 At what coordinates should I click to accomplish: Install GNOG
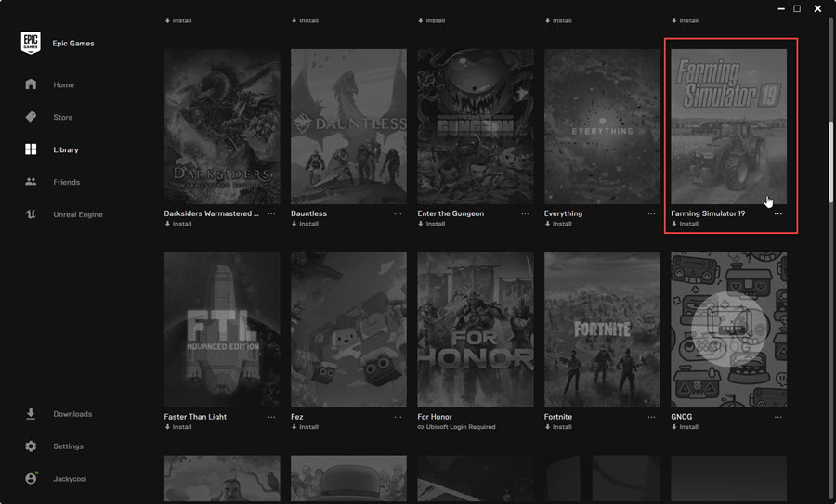point(686,427)
